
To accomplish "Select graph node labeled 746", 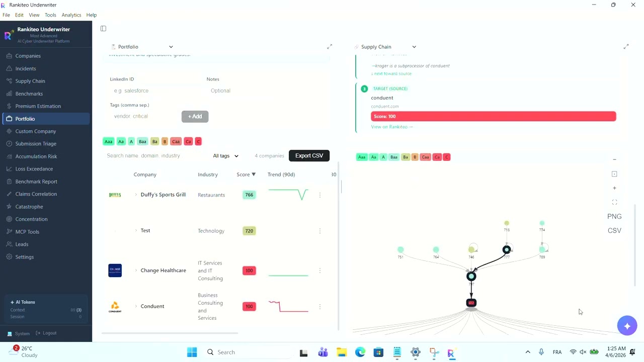I will pyautogui.click(x=471, y=249).
